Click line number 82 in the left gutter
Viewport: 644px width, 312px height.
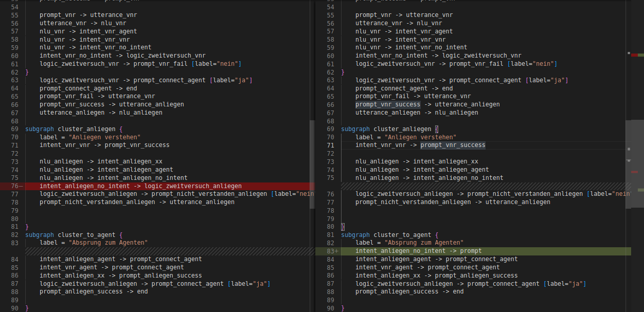[14, 235]
